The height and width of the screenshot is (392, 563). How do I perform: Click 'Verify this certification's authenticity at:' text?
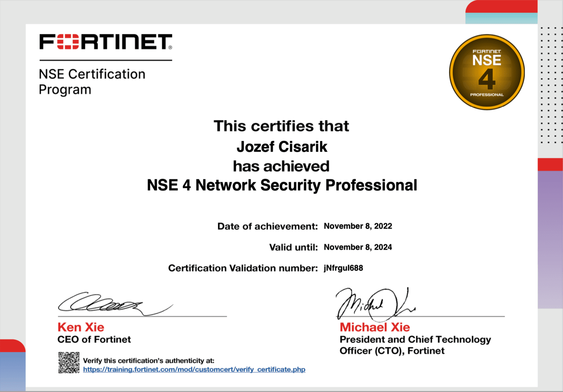pos(148,361)
